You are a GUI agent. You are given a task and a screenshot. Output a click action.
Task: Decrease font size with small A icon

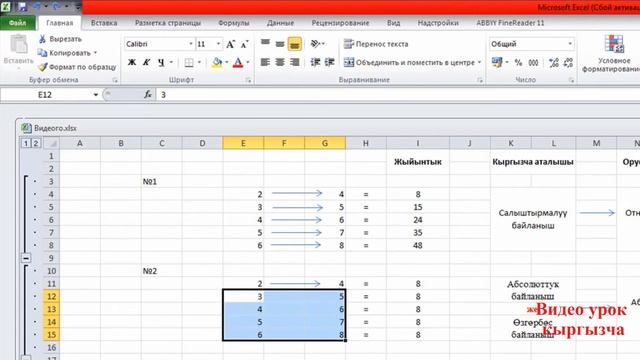[x=244, y=44]
